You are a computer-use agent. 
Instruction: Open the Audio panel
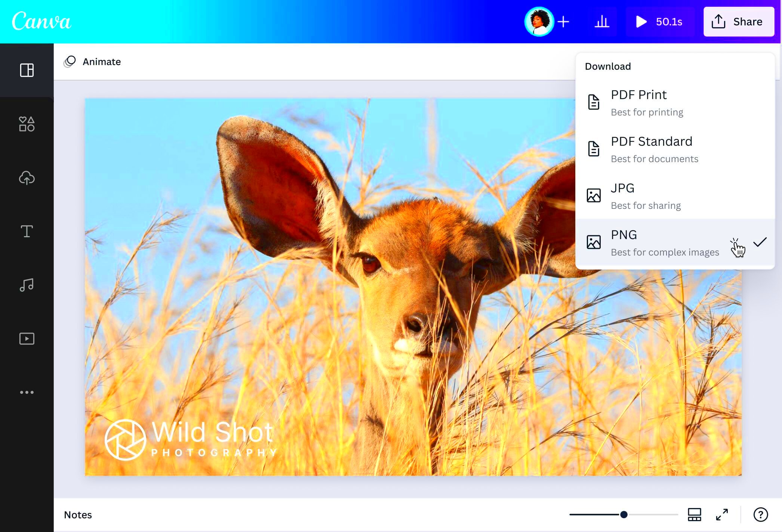(x=27, y=285)
